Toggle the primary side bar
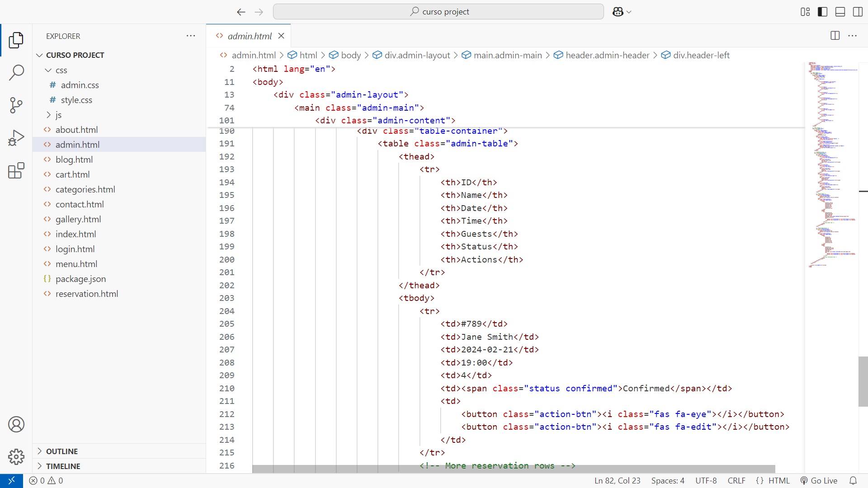The width and height of the screenshot is (868, 488). tap(823, 12)
